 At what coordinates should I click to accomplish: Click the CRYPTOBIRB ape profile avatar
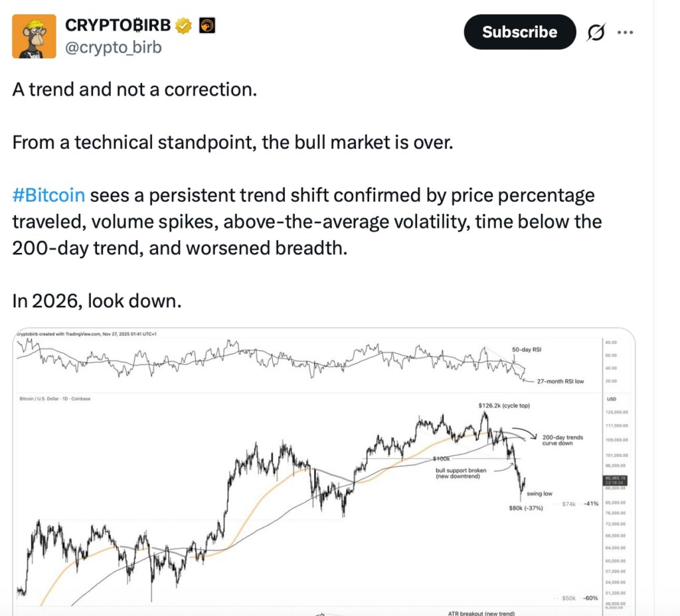coord(35,36)
